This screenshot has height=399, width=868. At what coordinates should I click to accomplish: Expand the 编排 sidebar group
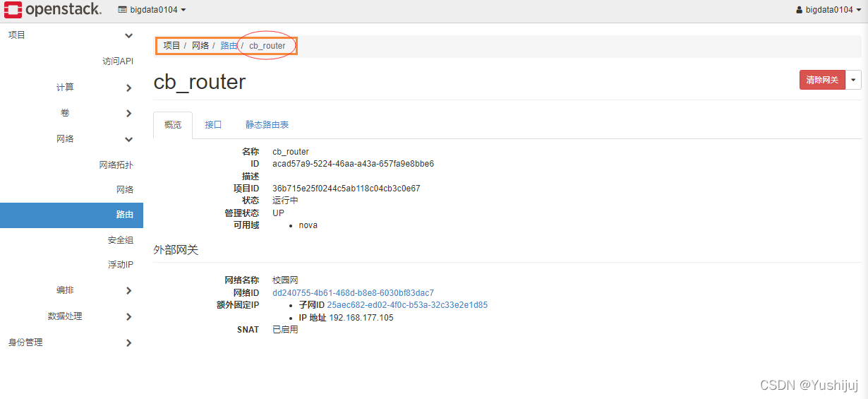coord(95,291)
